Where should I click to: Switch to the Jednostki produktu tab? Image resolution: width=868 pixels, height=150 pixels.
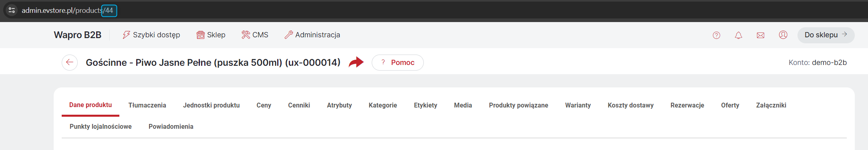[211, 105]
